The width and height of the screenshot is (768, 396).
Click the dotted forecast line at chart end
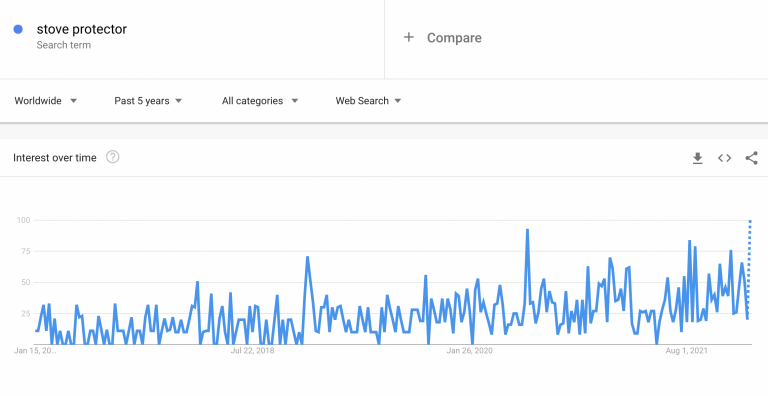tap(749, 265)
